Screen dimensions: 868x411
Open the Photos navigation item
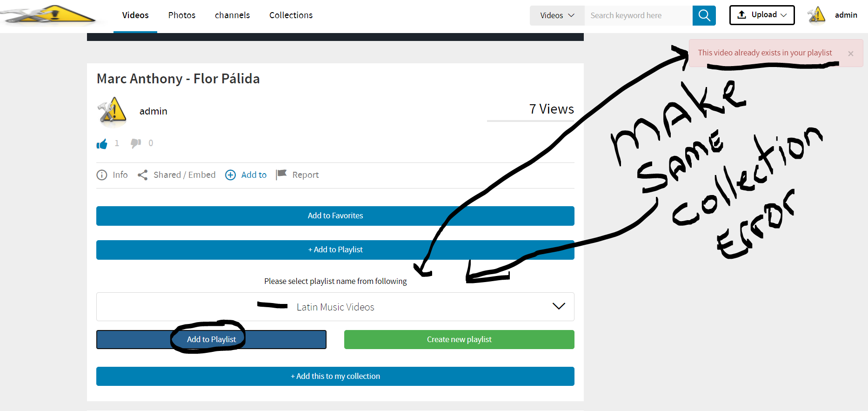point(182,15)
